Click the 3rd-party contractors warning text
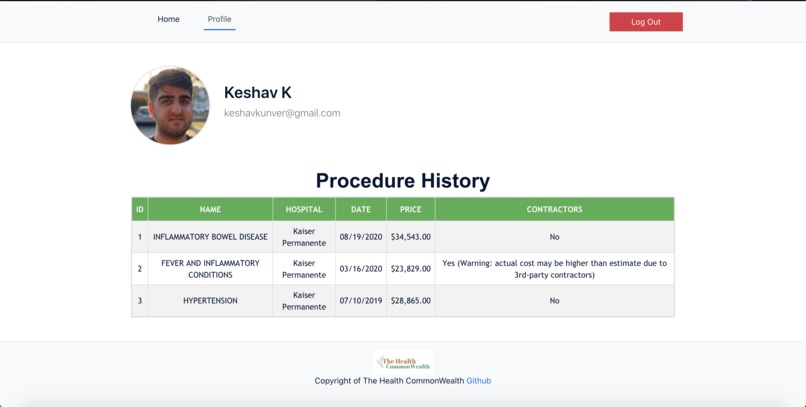The image size is (806, 407). click(555, 269)
